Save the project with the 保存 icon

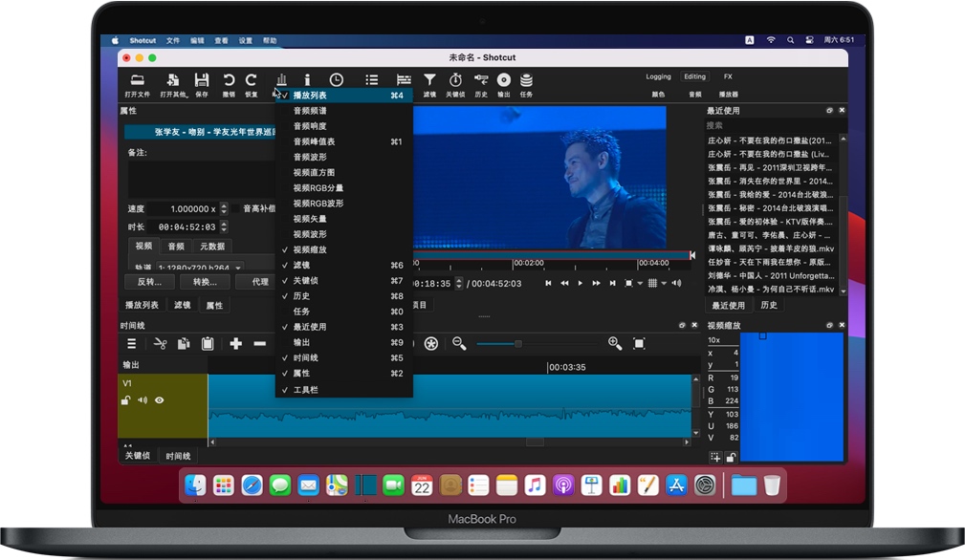pyautogui.click(x=202, y=80)
